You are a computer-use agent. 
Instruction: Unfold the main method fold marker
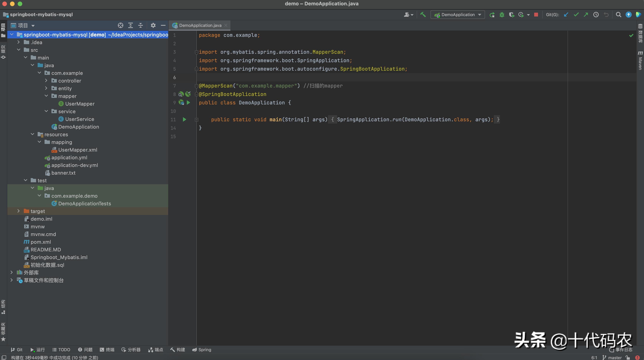(x=196, y=120)
